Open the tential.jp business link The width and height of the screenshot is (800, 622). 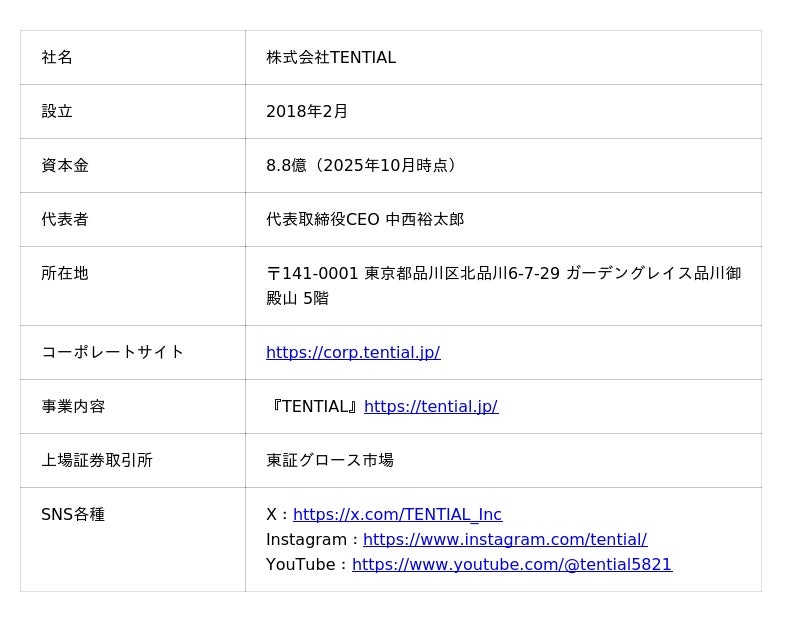point(431,406)
